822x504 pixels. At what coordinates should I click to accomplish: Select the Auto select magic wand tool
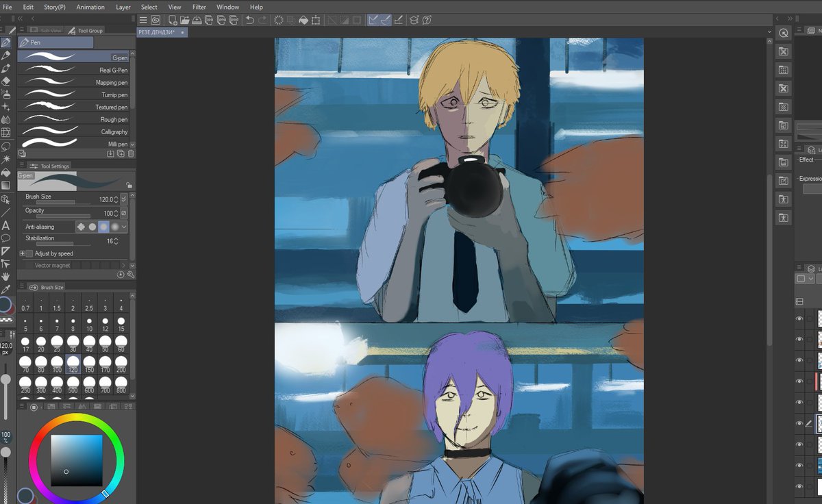point(6,159)
